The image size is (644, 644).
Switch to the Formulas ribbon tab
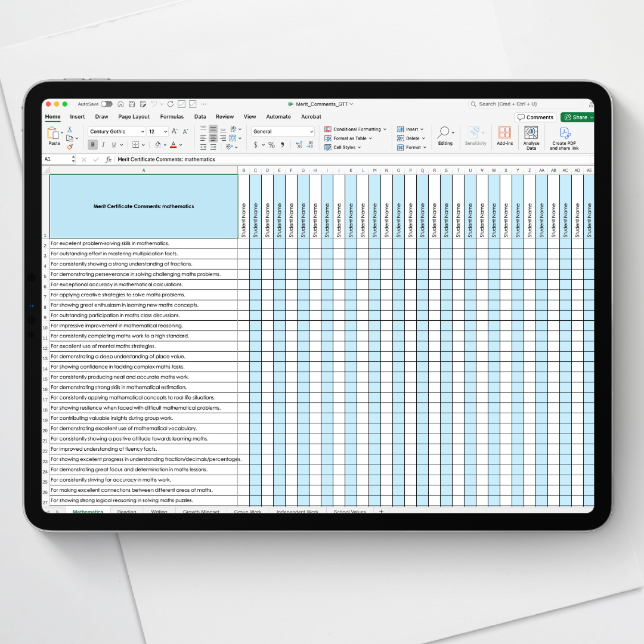coord(172,116)
